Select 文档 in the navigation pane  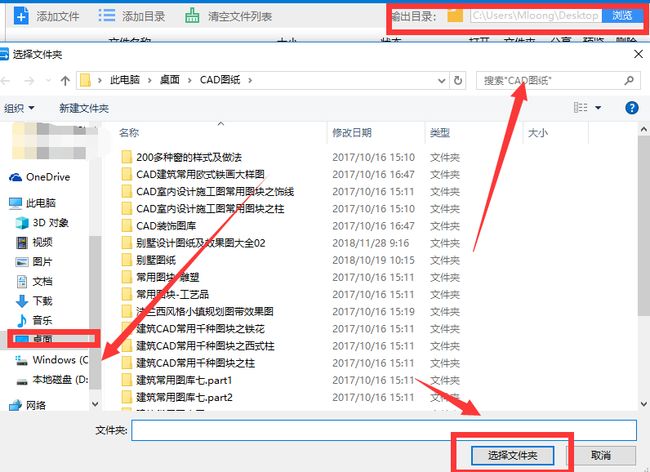[x=34, y=281]
